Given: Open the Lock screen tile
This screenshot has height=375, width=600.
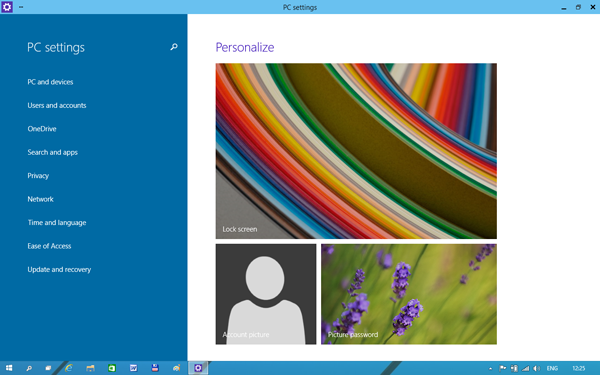Looking at the screenshot, I should (x=356, y=151).
